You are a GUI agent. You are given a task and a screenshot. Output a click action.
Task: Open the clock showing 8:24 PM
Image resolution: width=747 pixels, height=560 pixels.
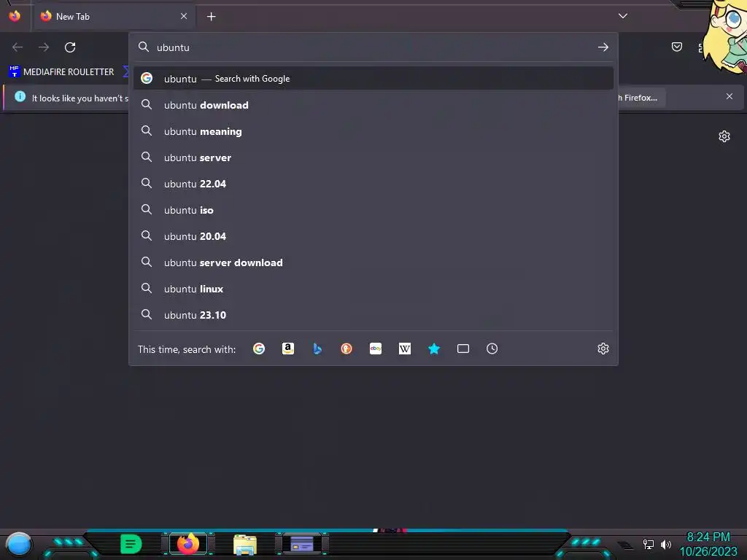[x=708, y=544]
